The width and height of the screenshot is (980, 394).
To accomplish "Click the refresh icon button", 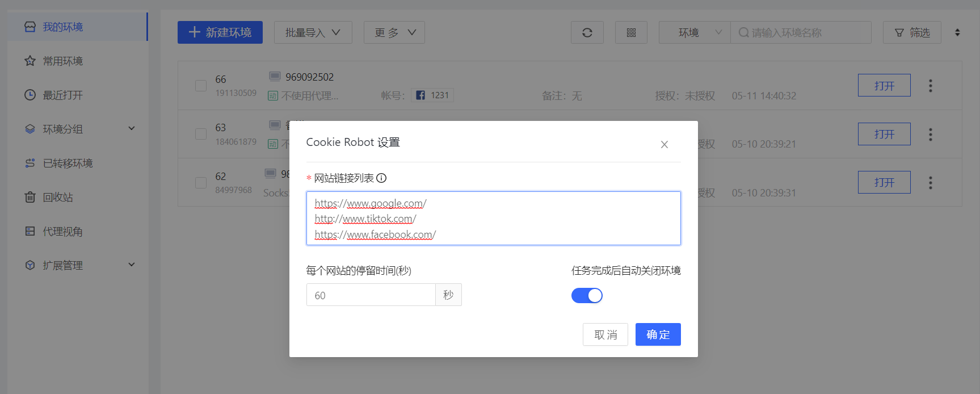I will (587, 32).
